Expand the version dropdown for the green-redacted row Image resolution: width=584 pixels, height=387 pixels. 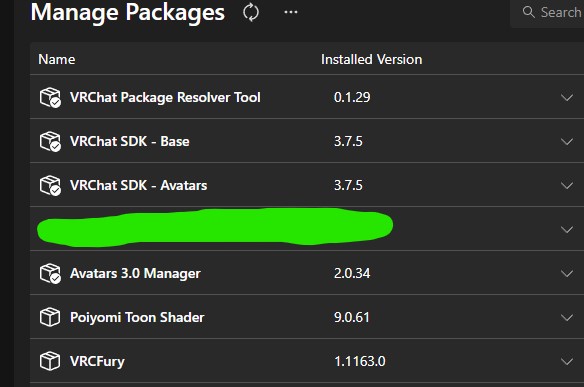(x=566, y=229)
